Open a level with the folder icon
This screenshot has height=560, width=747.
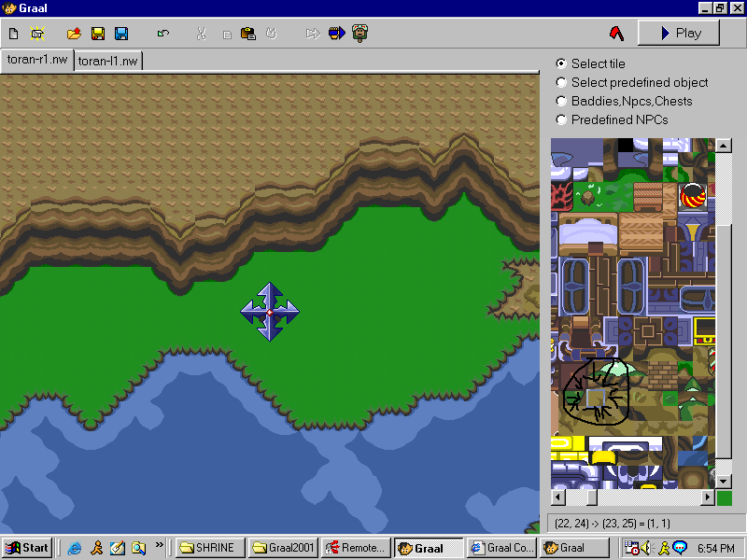(74, 34)
